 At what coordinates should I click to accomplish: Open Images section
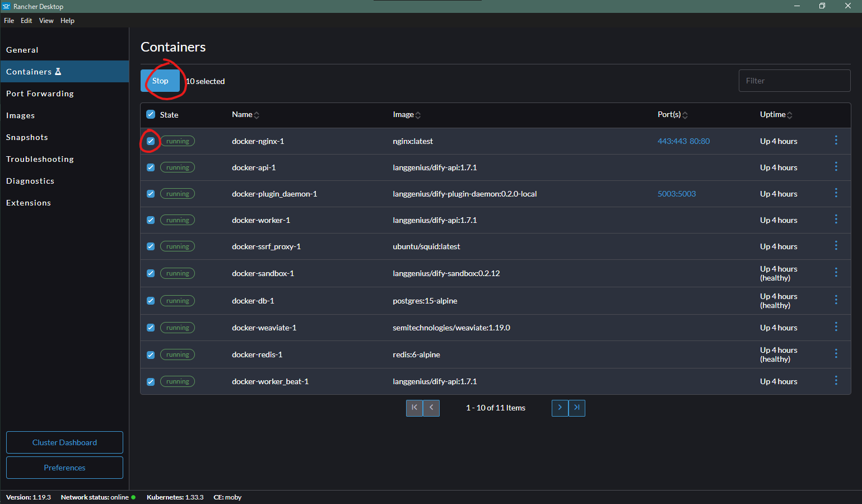(x=64, y=115)
